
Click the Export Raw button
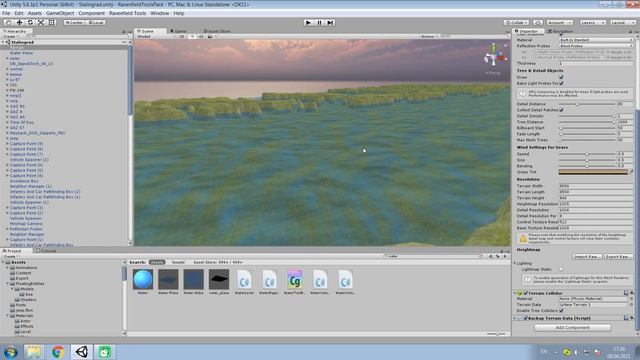(x=619, y=256)
